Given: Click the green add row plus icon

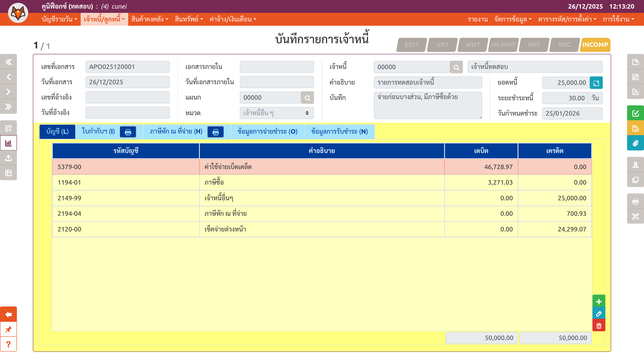Looking at the screenshot, I should (x=599, y=301).
